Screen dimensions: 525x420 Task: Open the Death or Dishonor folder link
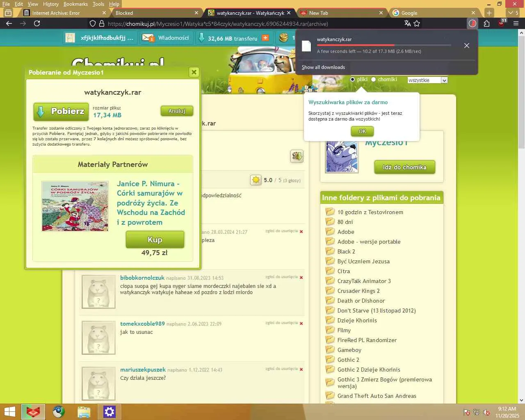(x=361, y=301)
